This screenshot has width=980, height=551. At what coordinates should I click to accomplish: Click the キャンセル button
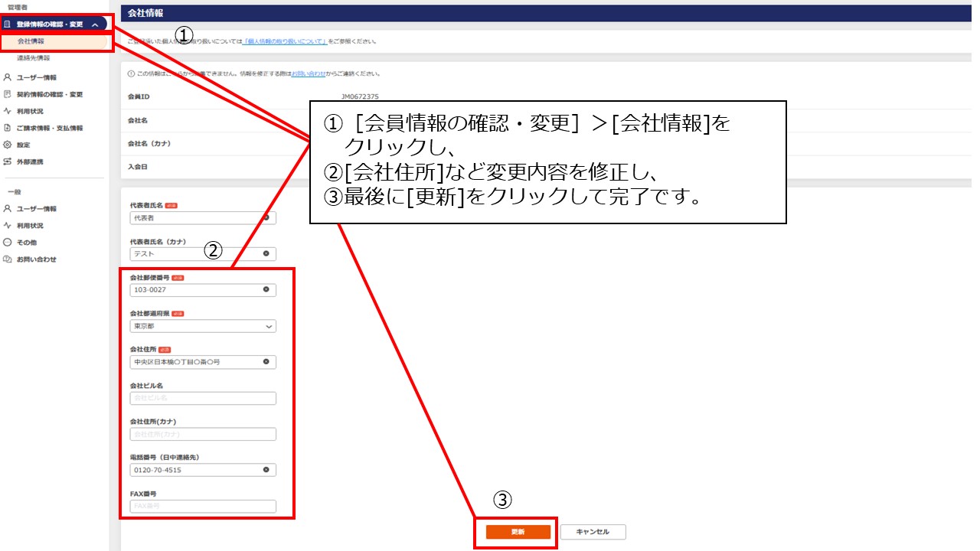coord(593,532)
